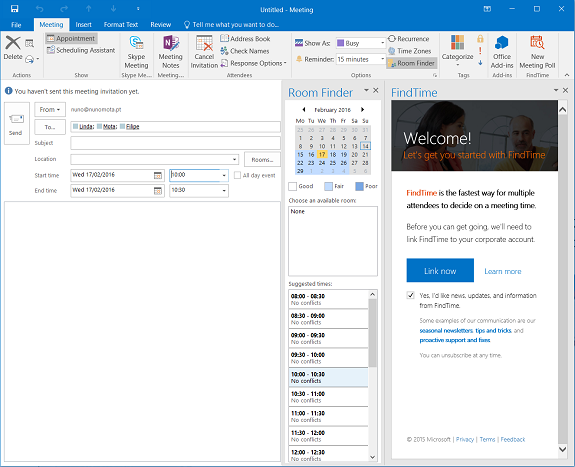The image size is (575, 467).
Task: Open the Format Text tab
Action: (121, 25)
